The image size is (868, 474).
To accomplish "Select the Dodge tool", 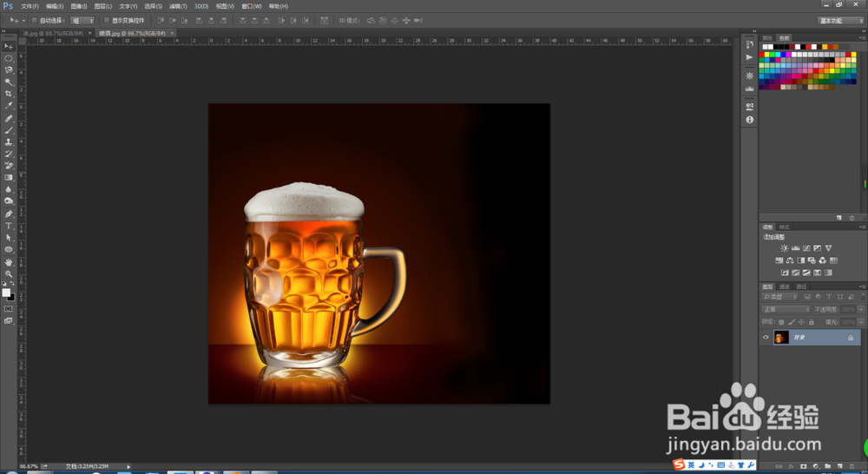I will [x=9, y=201].
